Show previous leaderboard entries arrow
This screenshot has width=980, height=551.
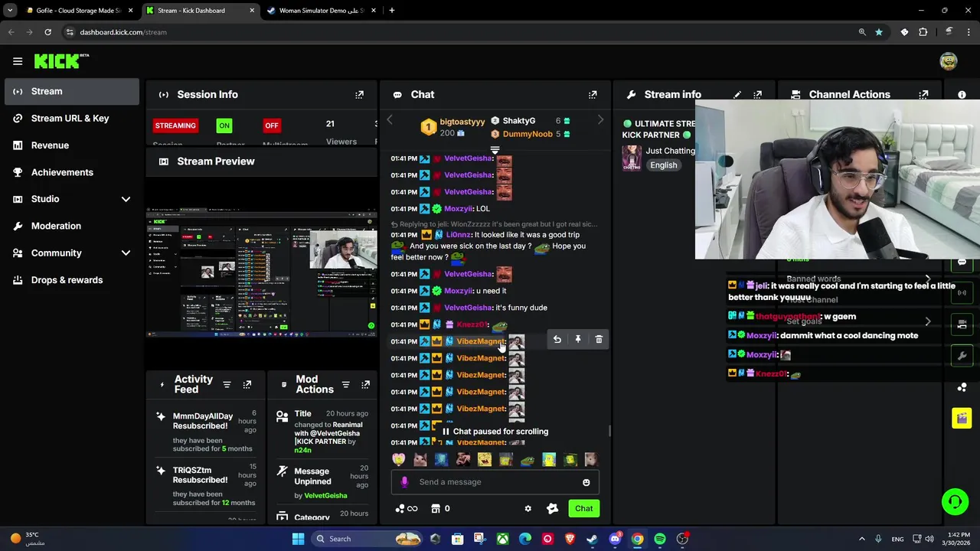click(389, 121)
